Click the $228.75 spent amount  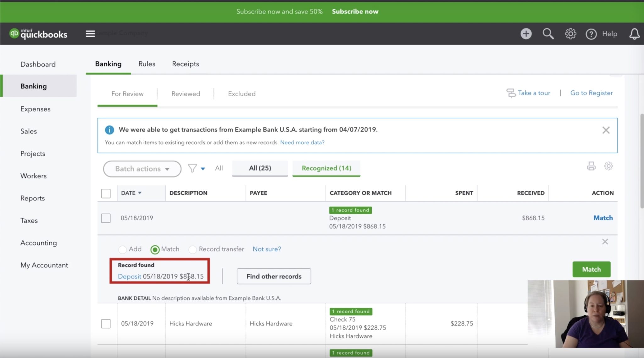462,323
